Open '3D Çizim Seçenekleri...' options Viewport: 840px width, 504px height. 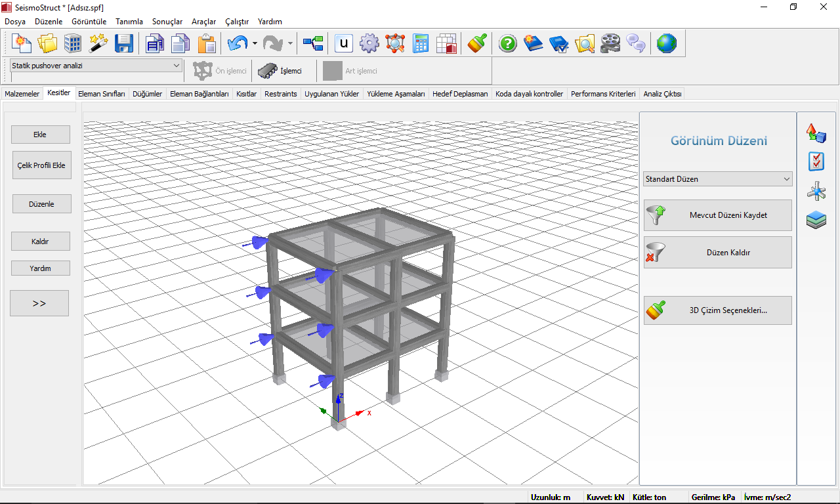(x=718, y=310)
